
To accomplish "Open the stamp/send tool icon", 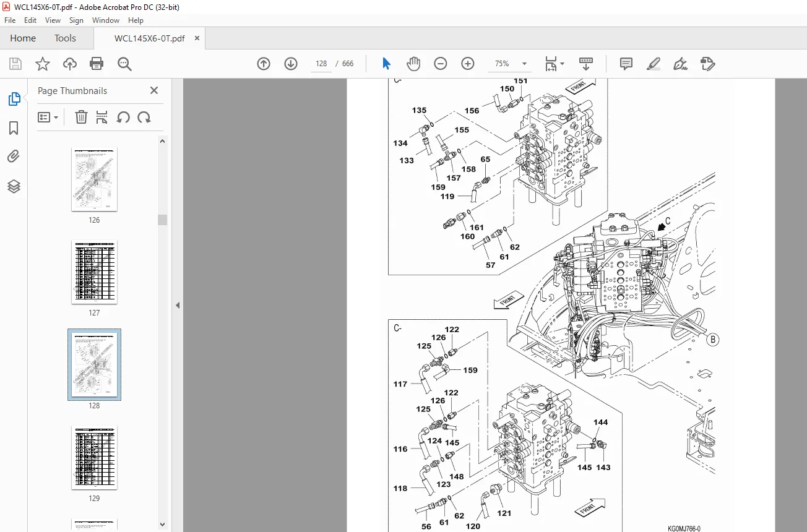I will pos(707,64).
